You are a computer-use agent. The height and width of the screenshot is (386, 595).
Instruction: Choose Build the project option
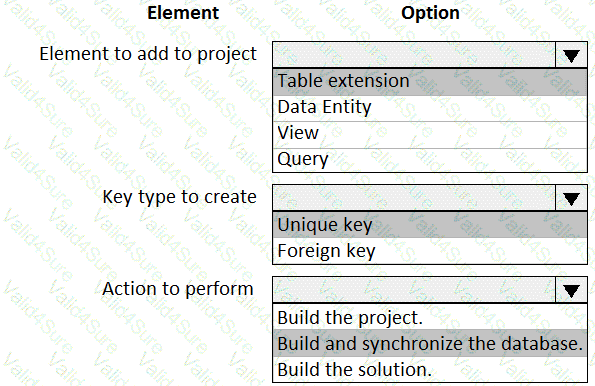(430, 317)
